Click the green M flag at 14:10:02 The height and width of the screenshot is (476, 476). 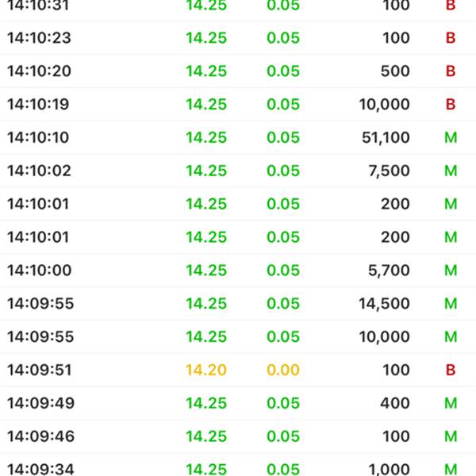pyautogui.click(x=451, y=171)
